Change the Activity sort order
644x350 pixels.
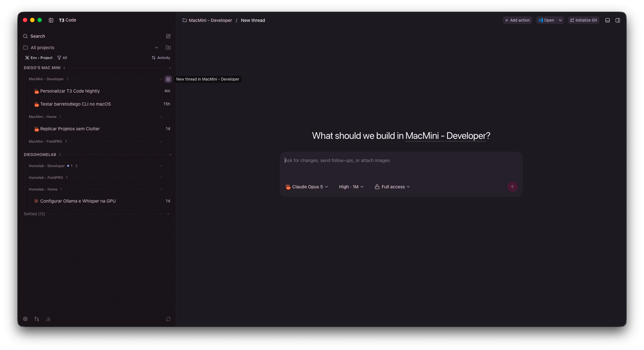[161, 58]
